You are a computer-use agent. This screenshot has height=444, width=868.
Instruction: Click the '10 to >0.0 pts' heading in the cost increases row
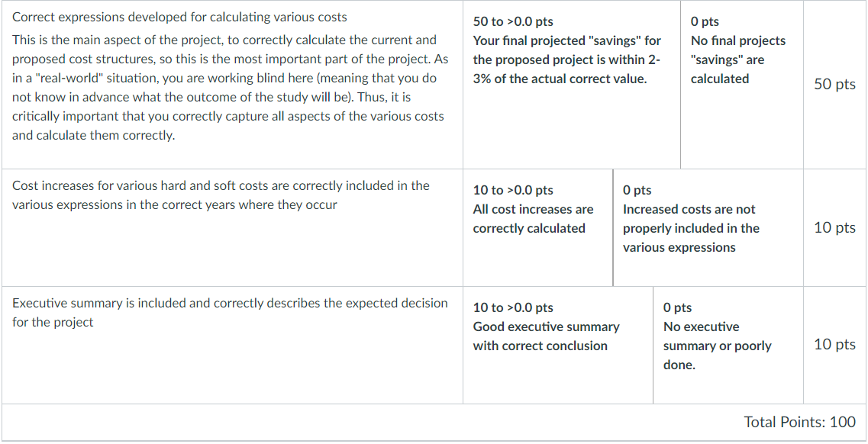point(512,190)
